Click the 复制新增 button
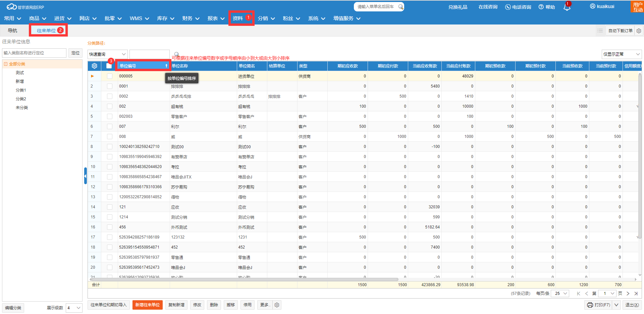This screenshot has width=644, height=314. click(176, 305)
